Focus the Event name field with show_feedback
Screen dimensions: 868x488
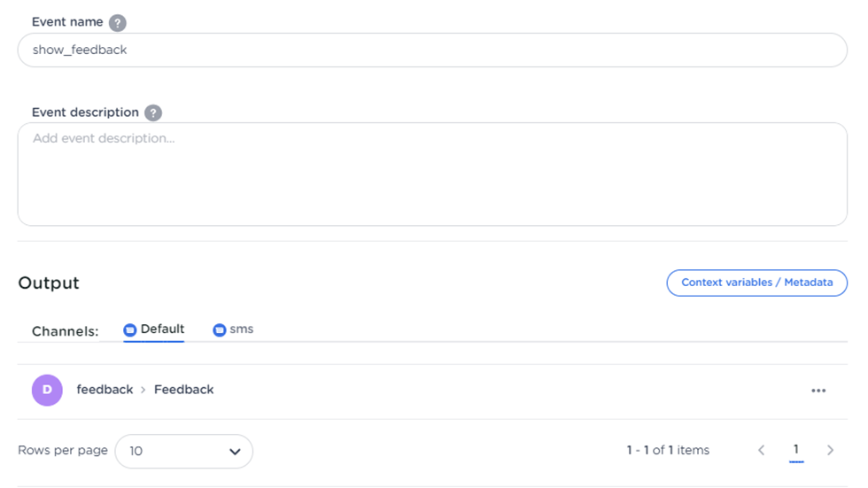(x=432, y=50)
